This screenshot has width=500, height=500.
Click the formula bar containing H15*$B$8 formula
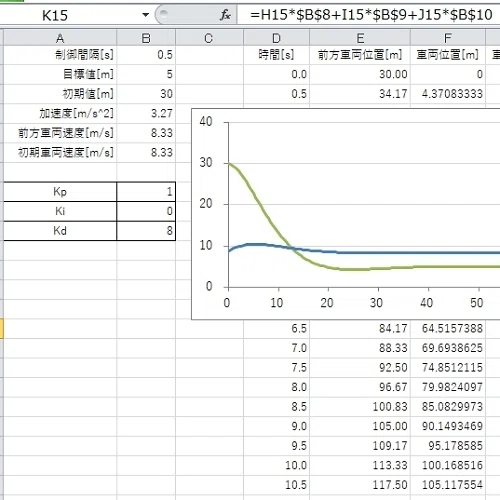point(369,15)
